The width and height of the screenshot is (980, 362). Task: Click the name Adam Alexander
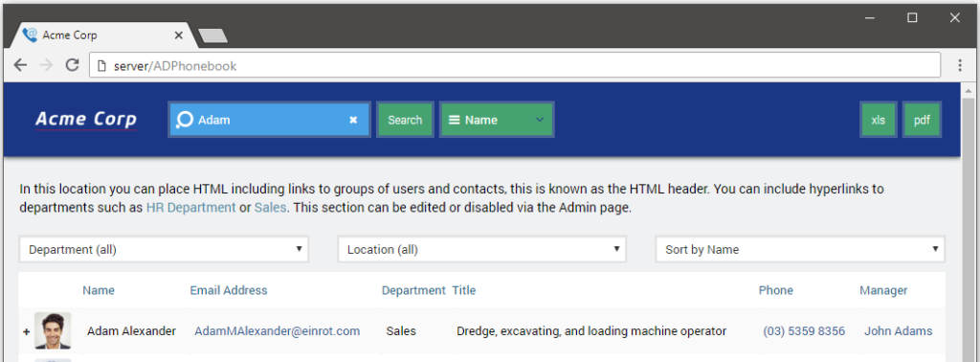pos(131,331)
